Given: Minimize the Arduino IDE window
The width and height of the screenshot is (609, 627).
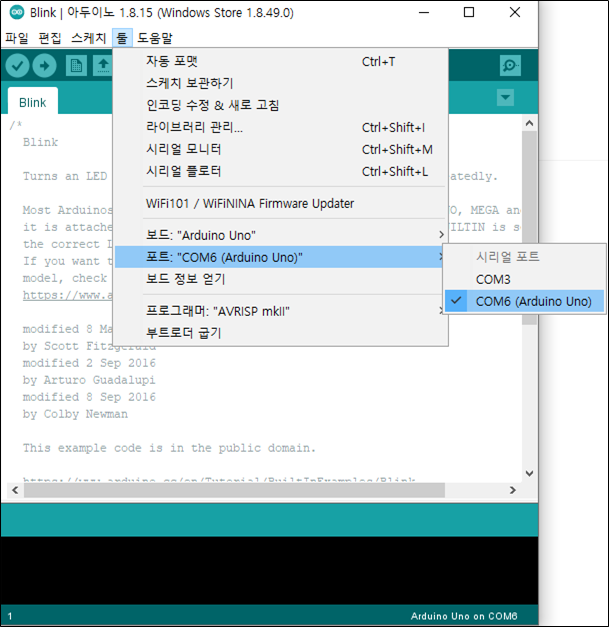Looking at the screenshot, I should (x=424, y=12).
